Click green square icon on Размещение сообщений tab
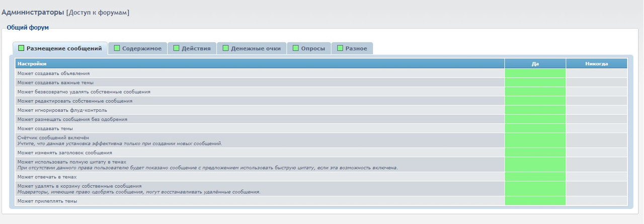The width and height of the screenshot is (644, 224). 21,48
